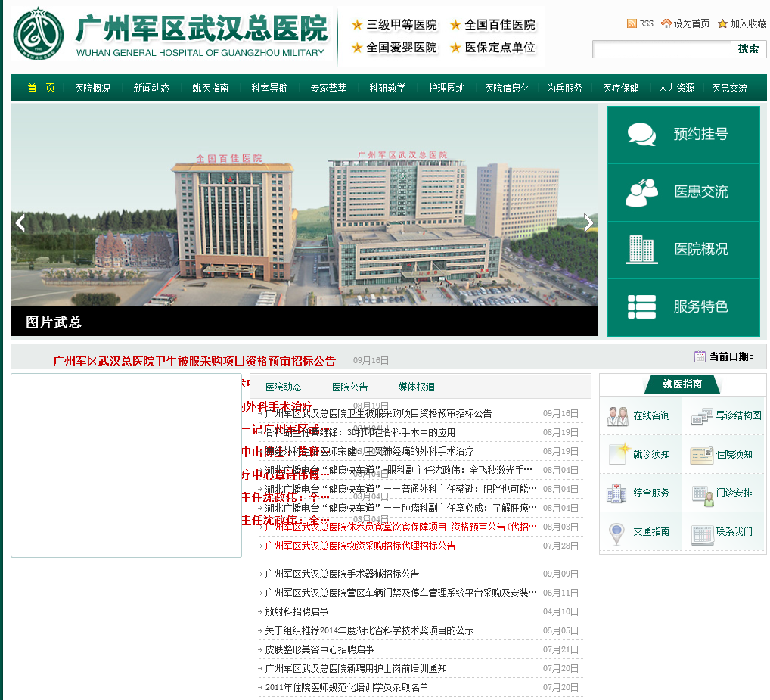Open 营区车辆门禁及停车管理系统 link

[400, 593]
